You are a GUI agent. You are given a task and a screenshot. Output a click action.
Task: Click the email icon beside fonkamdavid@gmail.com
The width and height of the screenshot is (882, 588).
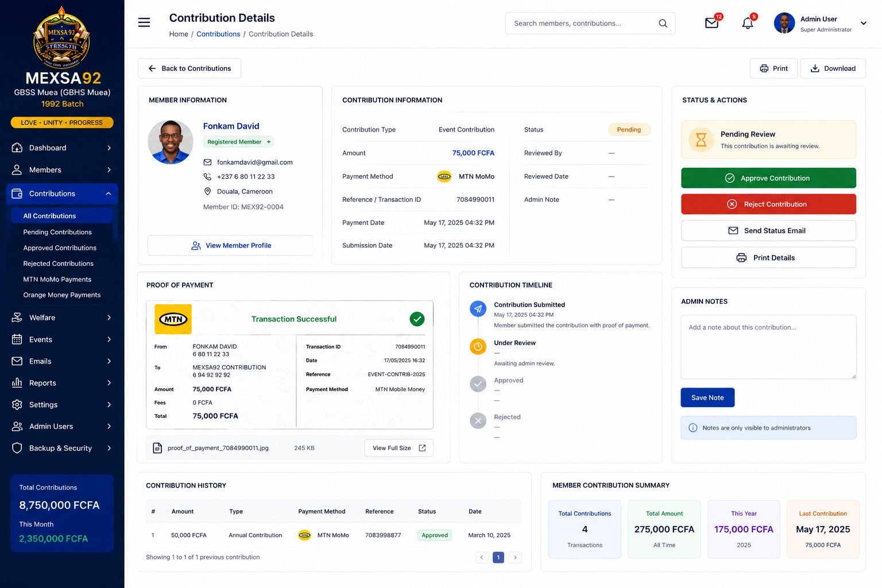(x=207, y=163)
